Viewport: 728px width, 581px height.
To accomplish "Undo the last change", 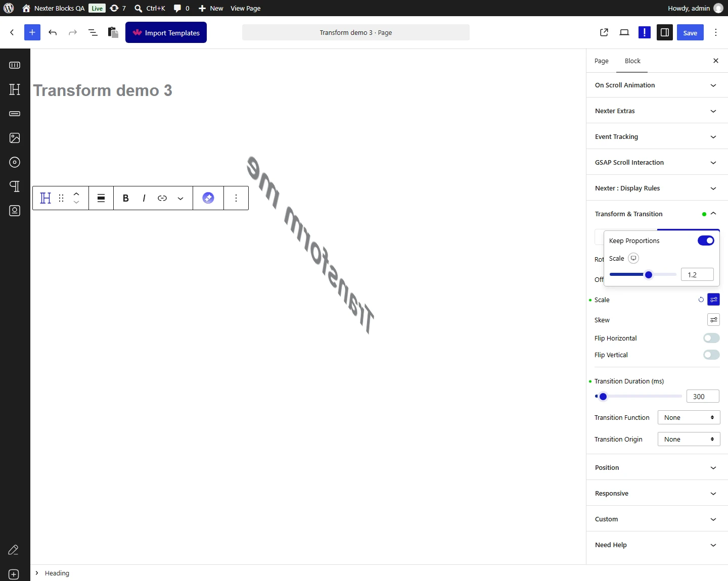I will 53,32.
